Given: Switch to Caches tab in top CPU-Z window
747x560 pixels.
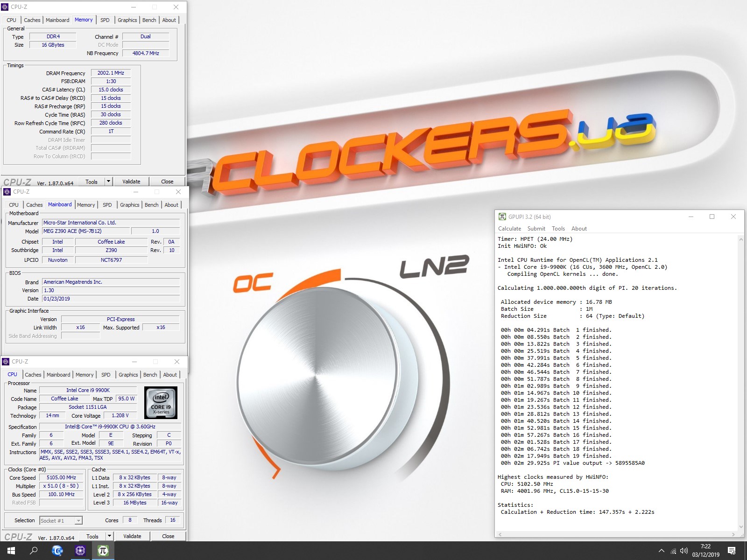Looking at the screenshot, I should click(x=32, y=20).
